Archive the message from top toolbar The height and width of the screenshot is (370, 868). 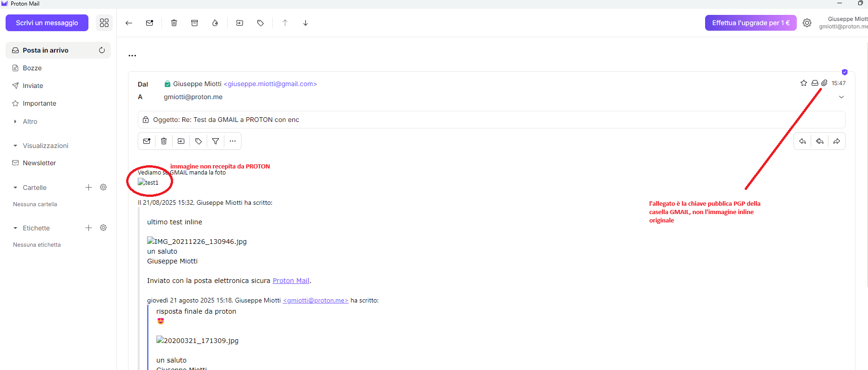tap(195, 23)
